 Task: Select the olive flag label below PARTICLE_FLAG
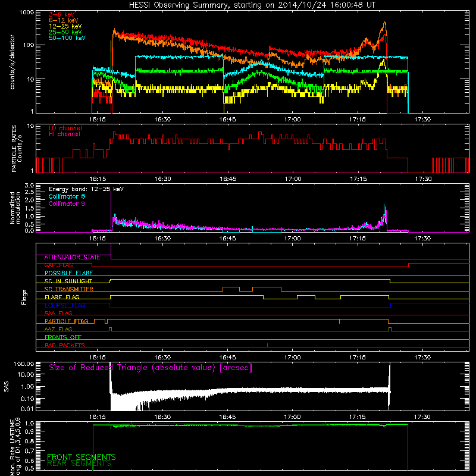pyautogui.click(x=58, y=330)
